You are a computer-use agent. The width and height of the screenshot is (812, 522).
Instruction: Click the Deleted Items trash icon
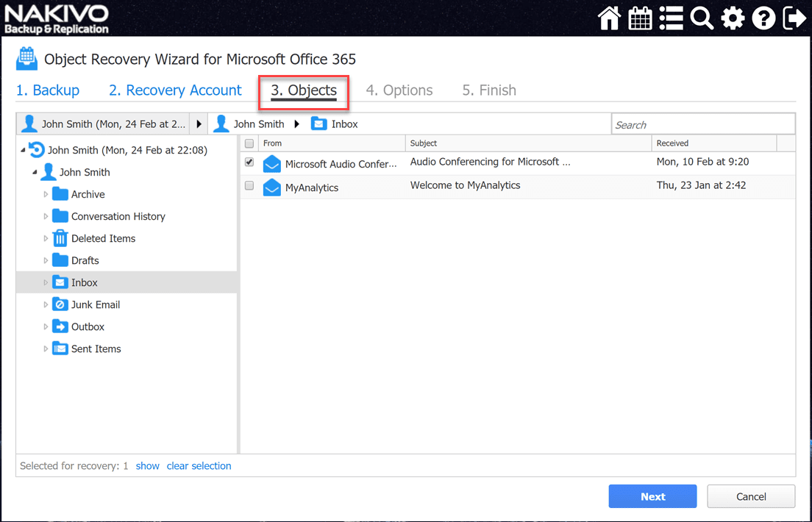pos(60,238)
